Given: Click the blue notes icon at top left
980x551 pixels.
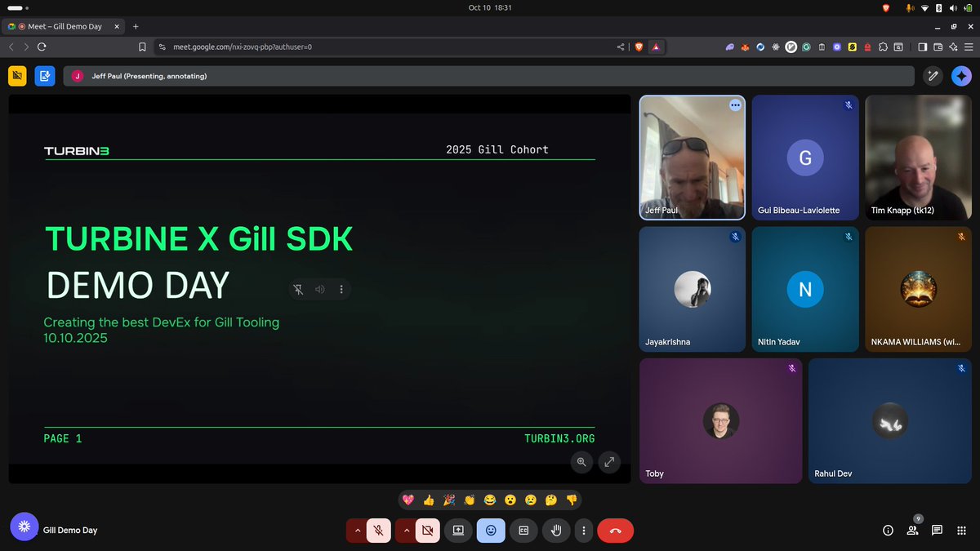Looking at the screenshot, I should click(44, 76).
